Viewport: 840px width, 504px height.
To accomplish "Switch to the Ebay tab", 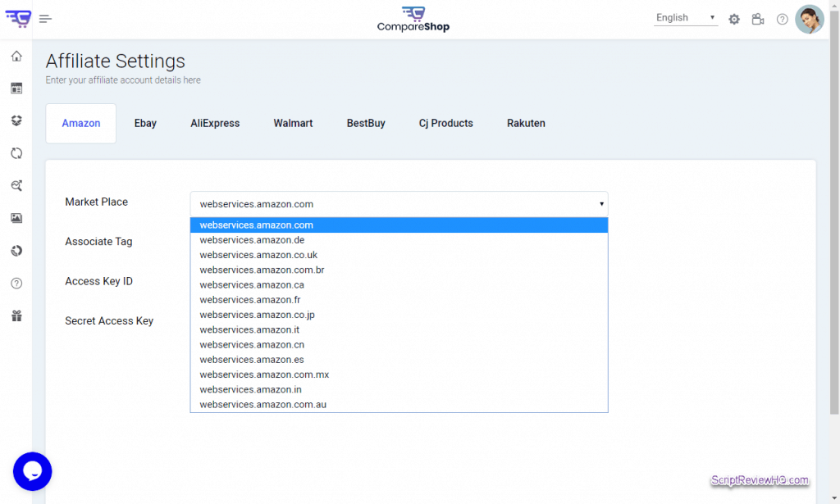I will point(145,123).
